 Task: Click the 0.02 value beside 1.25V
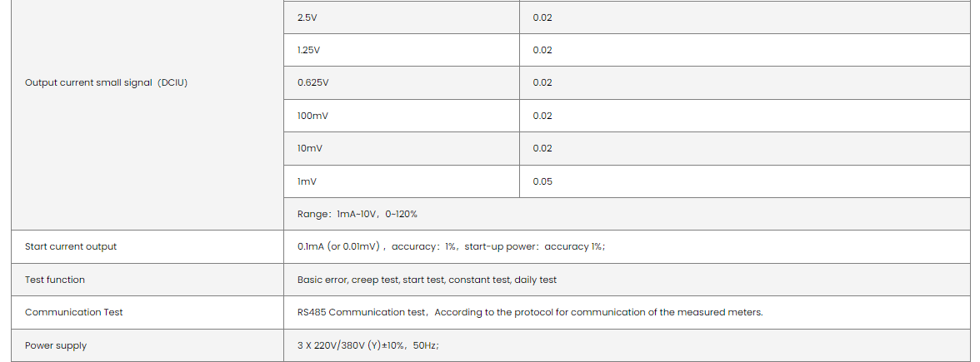542,50
